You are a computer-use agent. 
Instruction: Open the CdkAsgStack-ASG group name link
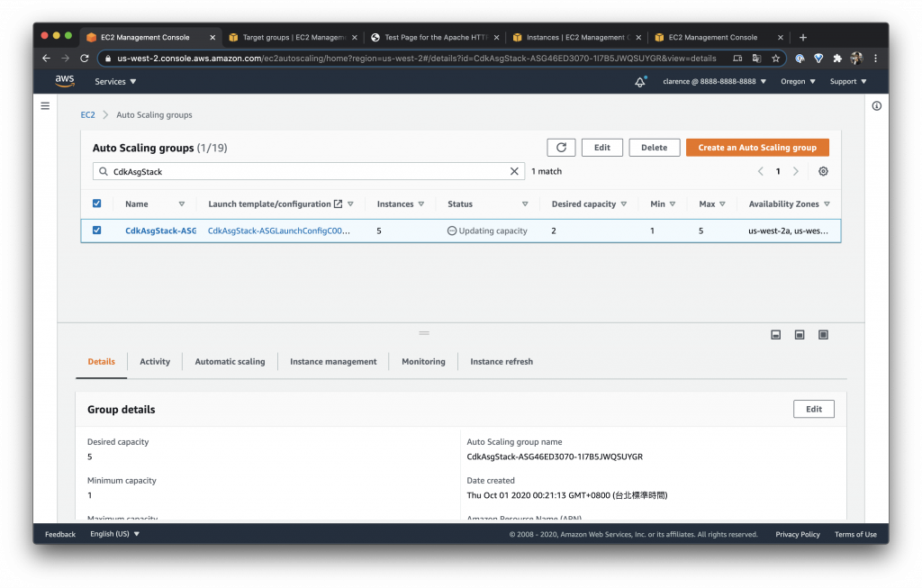coord(160,231)
